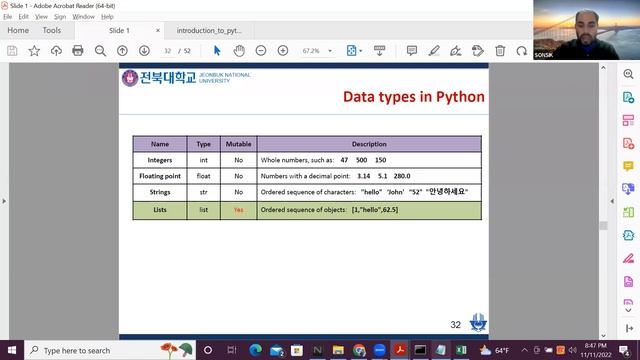
Task: Click the vertical scrollbar thumb
Action: click(x=603, y=225)
